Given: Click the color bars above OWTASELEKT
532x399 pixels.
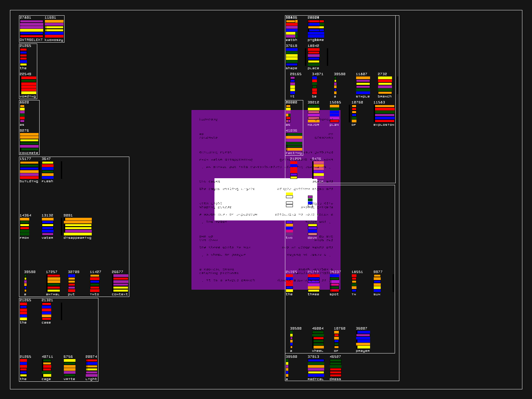Looking at the screenshot, I should point(31,29).
